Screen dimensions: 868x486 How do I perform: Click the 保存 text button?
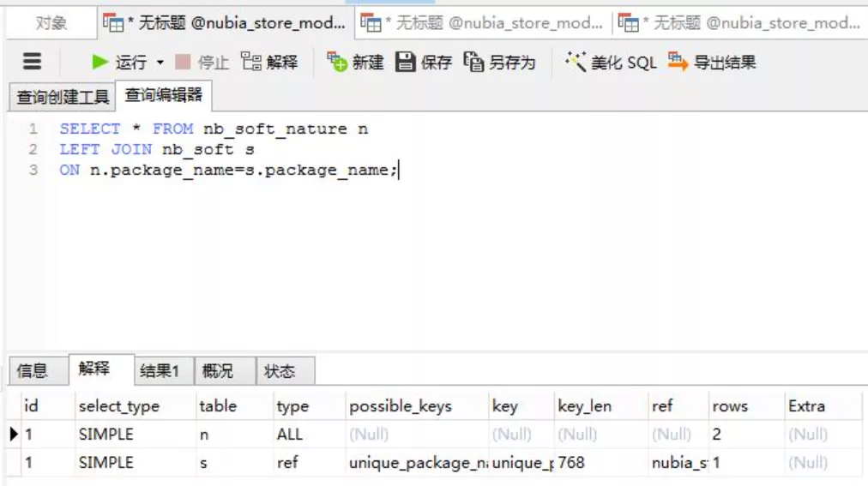(437, 63)
